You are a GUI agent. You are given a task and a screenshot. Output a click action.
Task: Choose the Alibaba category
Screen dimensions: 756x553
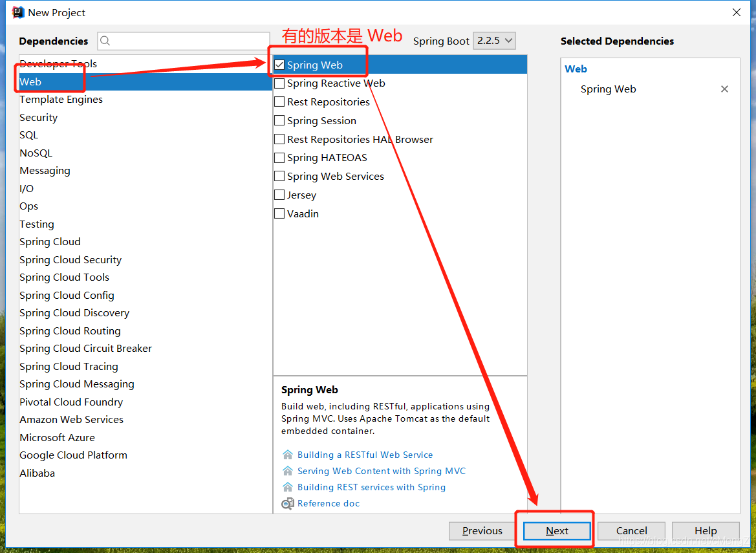pyautogui.click(x=146, y=473)
